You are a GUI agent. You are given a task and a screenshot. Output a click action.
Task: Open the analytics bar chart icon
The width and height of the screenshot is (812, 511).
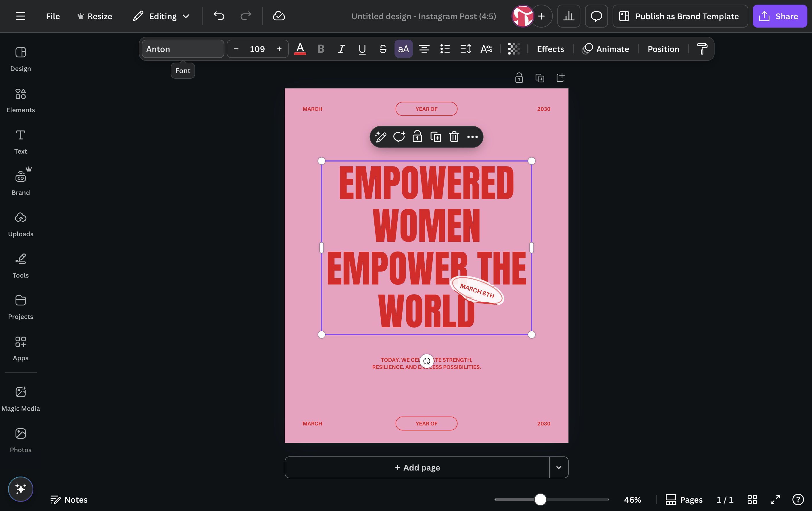click(569, 16)
